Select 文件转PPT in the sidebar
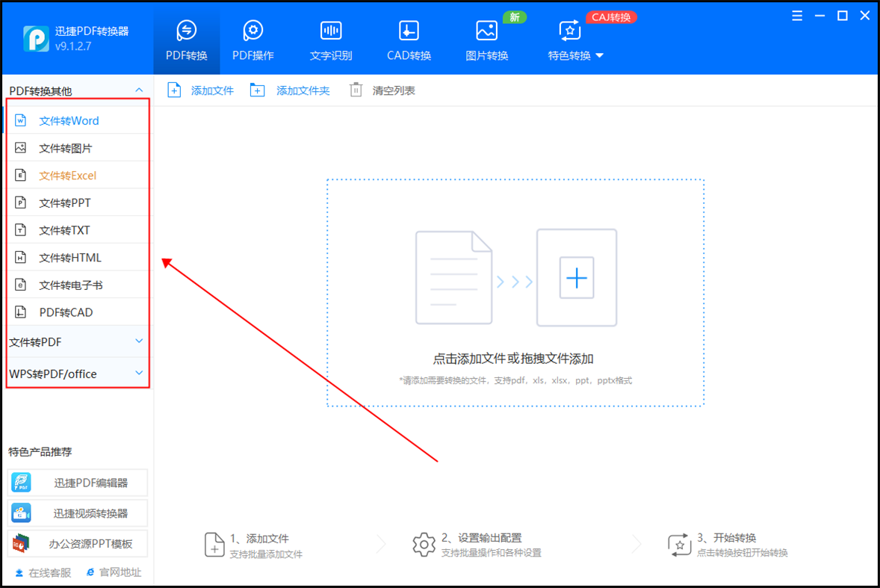Screen dimensions: 880x588 78,202
